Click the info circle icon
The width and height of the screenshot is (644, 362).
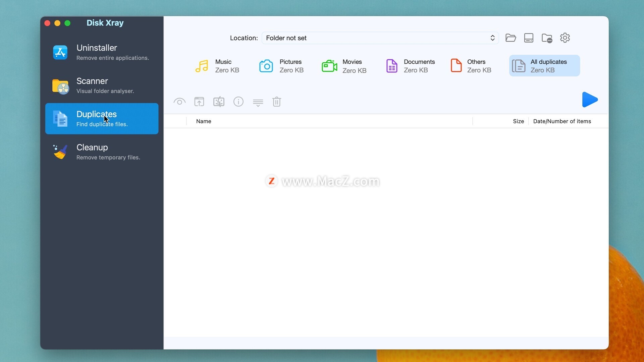point(238,102)
